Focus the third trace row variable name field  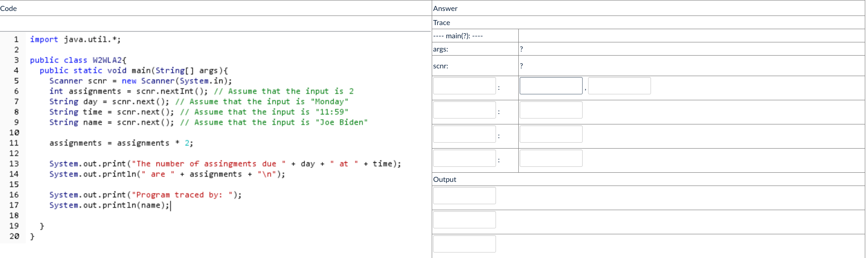(464, 134)
